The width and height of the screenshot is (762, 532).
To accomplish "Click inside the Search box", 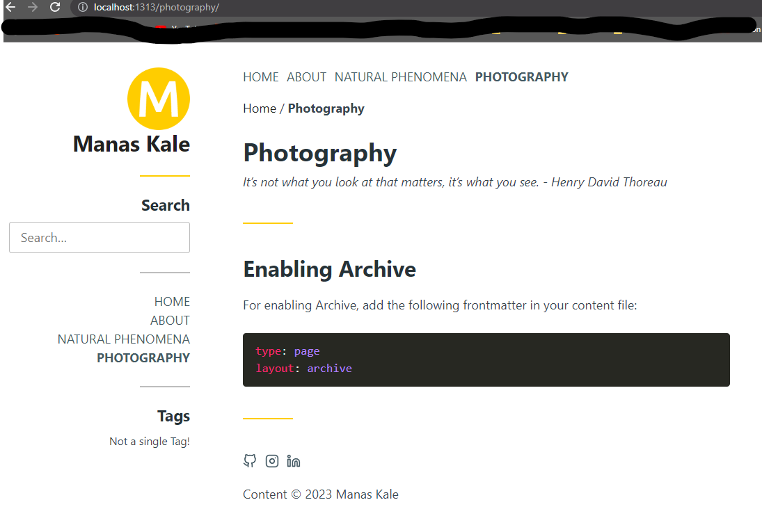I will [x=99, y=237].
